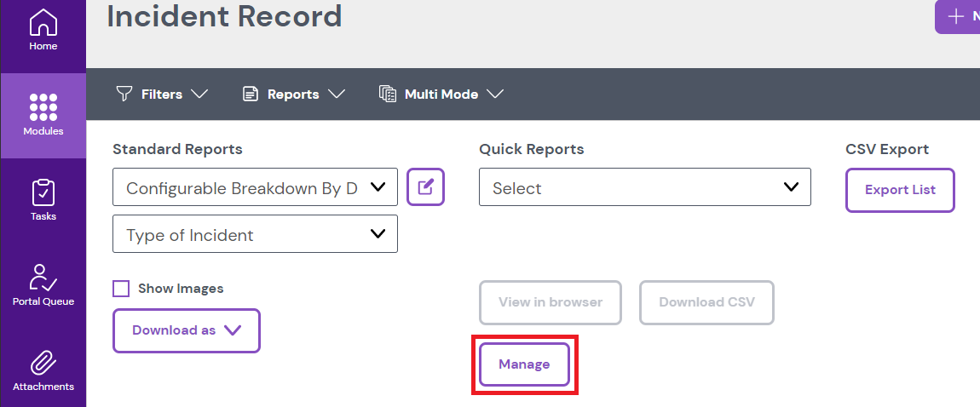Open the Quick Reports Select dropdown
980x407 pixels.
pos(645,188)
